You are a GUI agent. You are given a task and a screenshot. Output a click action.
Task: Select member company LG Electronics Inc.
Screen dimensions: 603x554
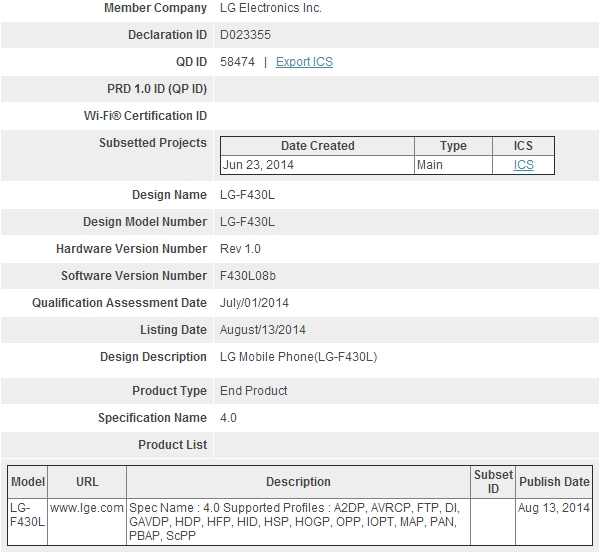tap(271, 8)
